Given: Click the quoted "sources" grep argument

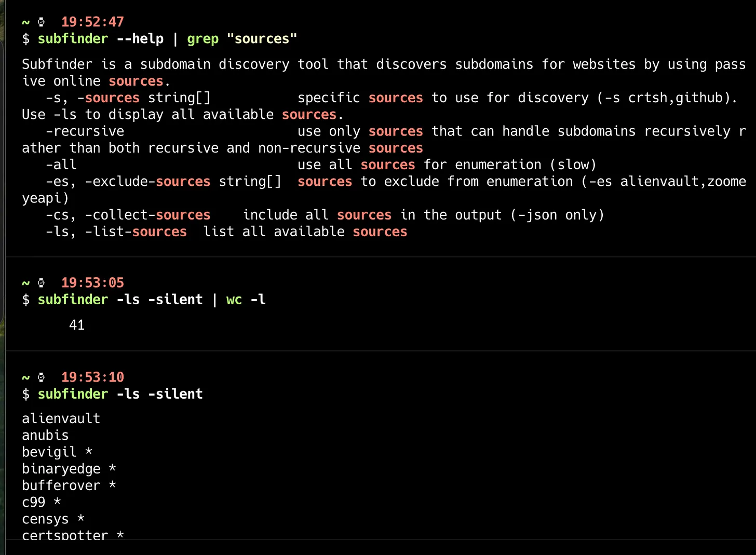Looking at the screenshot, I should (x=262, y=38).
